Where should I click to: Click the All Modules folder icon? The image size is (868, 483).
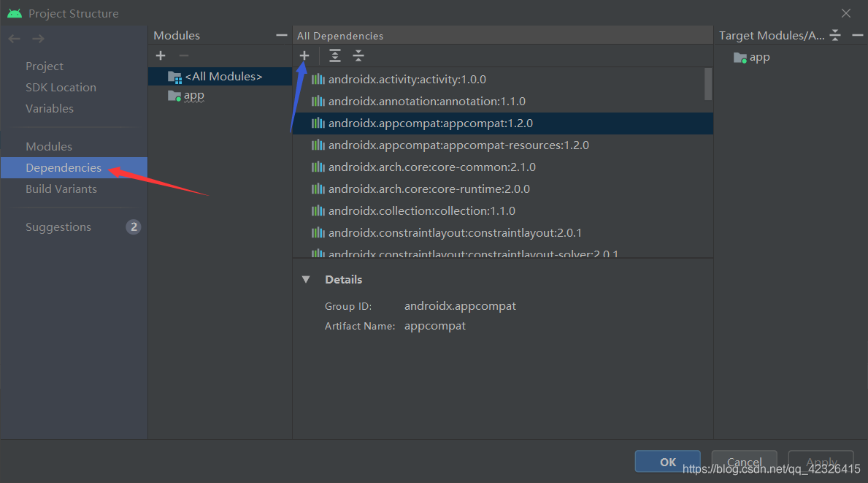(x=175, y=77)
